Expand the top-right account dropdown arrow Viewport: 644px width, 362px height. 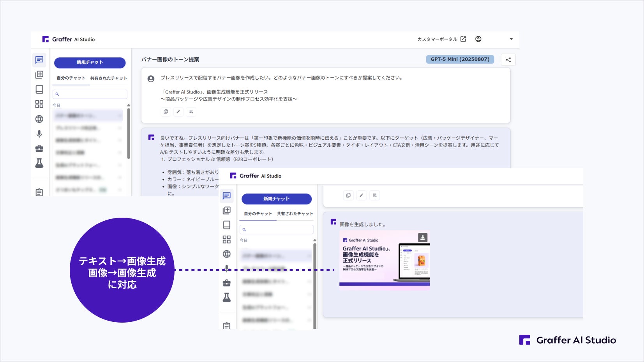click(x=511, y=39)
